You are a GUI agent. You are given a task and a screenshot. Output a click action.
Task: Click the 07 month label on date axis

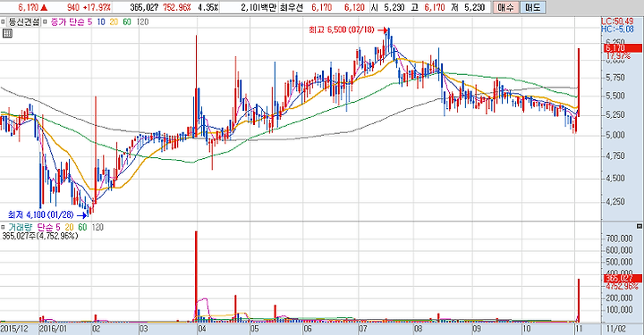[x=362, y=329]
